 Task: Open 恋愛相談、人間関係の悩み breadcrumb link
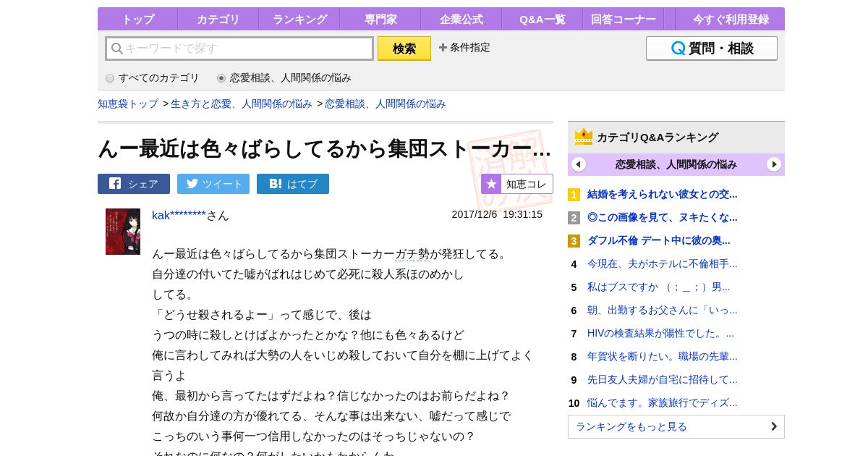pyautogui.click(x=386, y=104)
